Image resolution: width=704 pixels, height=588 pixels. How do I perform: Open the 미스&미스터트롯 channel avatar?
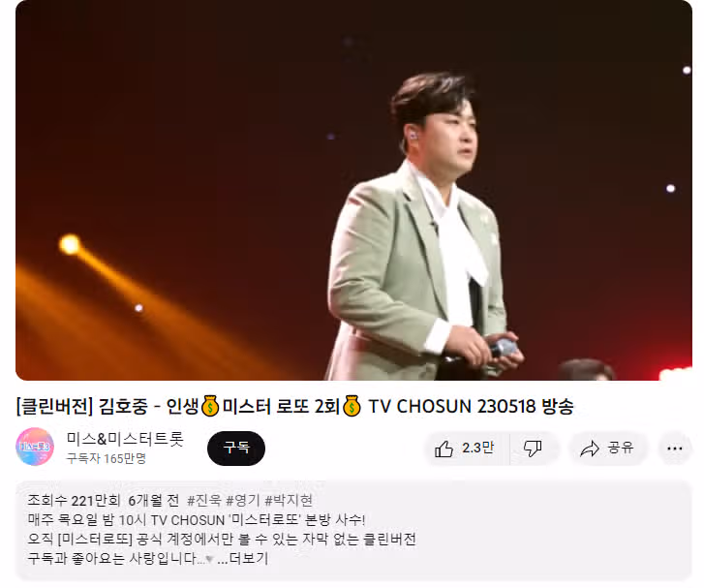(x=35, y=447)
